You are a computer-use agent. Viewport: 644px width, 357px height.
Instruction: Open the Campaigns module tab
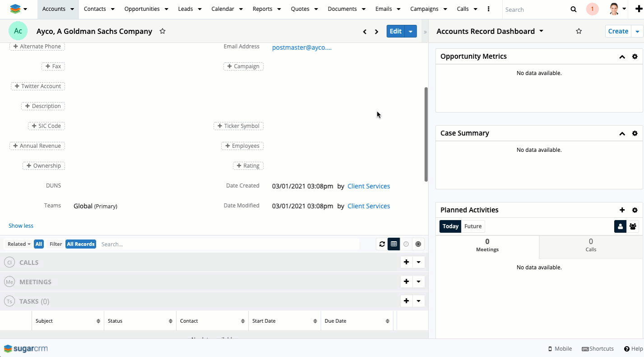424,9
